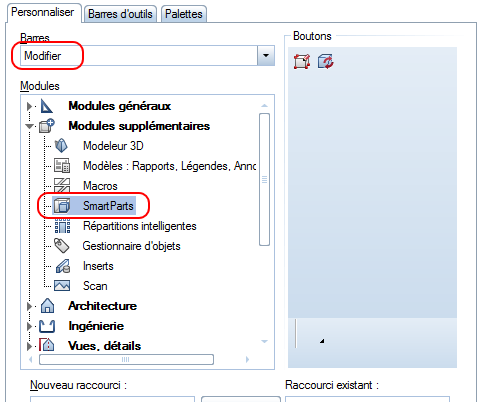Select the Macros module icon
This screenshot has height=402, width=481.
[62, 186]
